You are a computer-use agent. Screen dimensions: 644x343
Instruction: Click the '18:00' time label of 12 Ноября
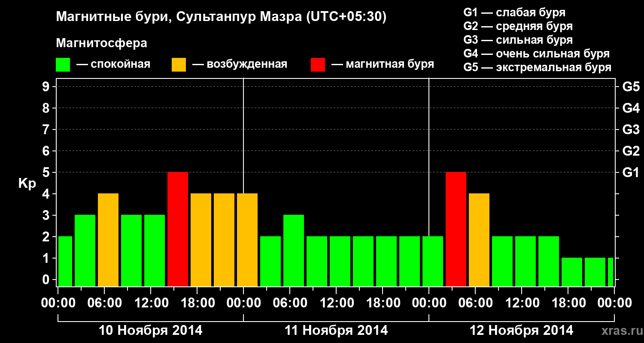coord(568,303)
